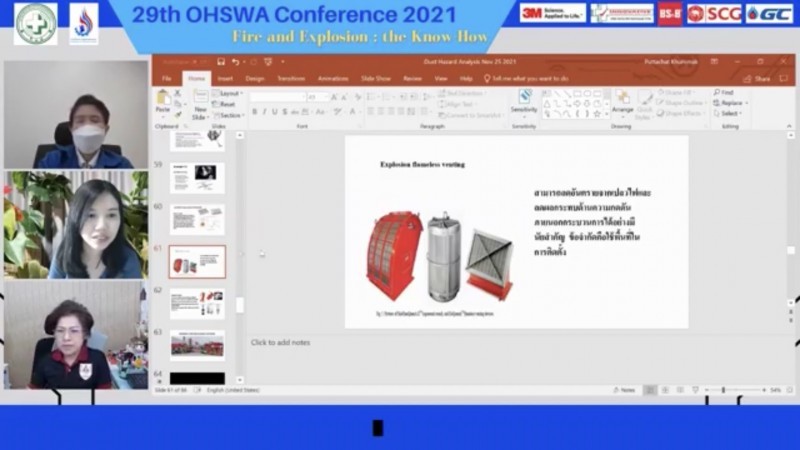The image size is (800, 450).
Task: Click the Notes button in status bar
Action: (x=622, y=390)
